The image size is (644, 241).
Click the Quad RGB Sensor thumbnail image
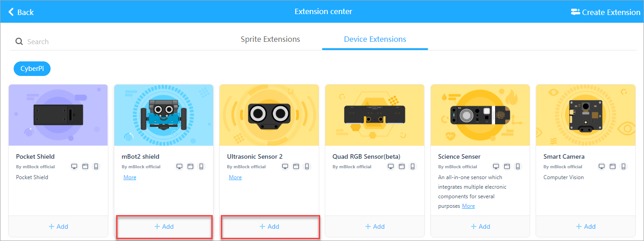[x=374, y=115]
